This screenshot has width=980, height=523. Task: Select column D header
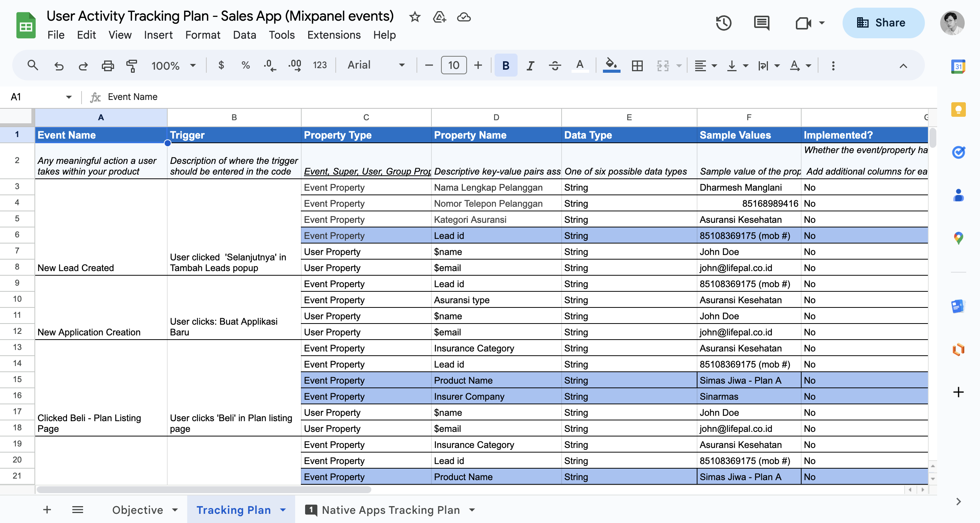(496, 117)
